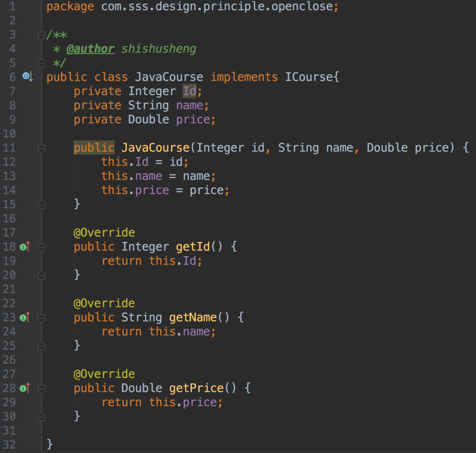Click the package name com.sss.design.principle.openclose
This screenshot has width=476, height=453.
pos(217,6)
